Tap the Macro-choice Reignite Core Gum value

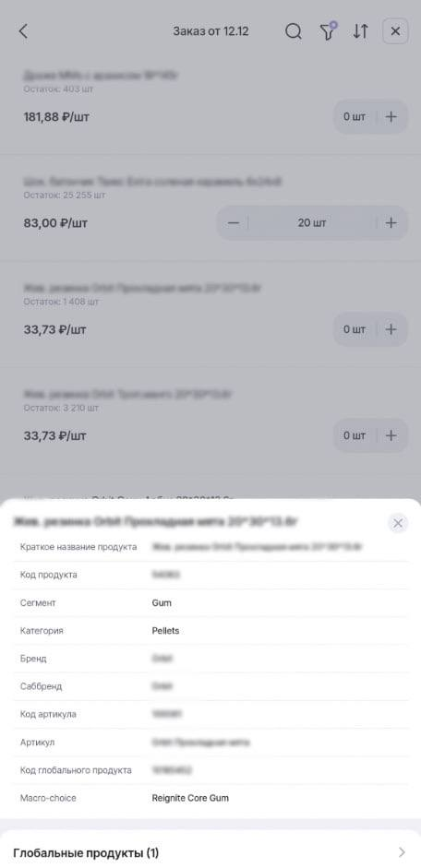click(x=190, y=798)
